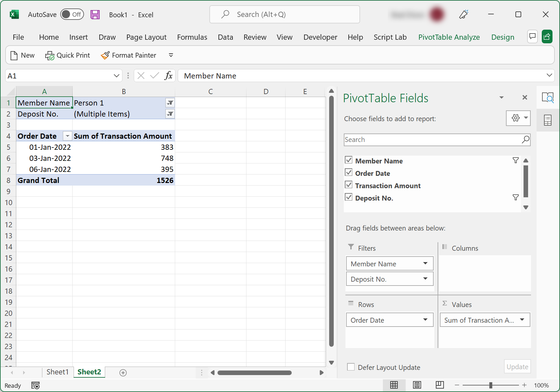Open the PivotTable Fields task pane options arrow
The image size is (560, 392).
click(x=501, y=98)
